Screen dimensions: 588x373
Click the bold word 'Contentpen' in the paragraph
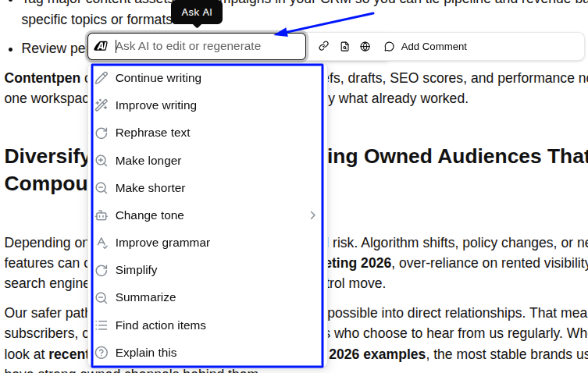pyautogui.click(x=42, y=78)
